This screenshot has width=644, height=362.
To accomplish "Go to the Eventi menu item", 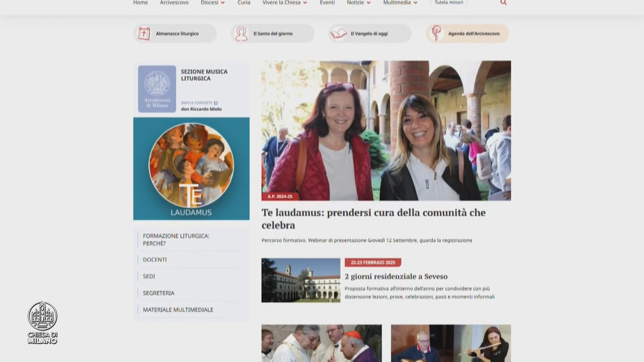I will coord(327,3).
